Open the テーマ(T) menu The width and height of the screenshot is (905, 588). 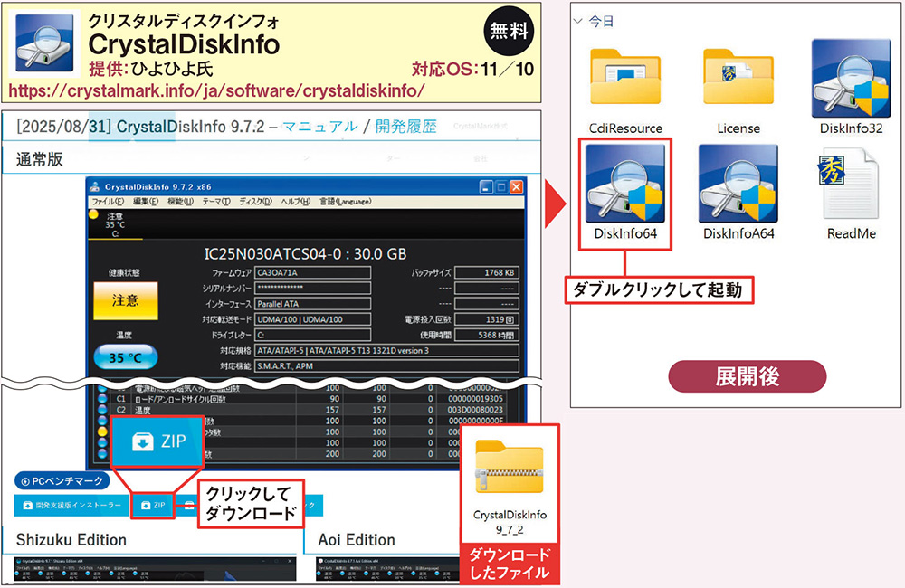pyautogui.click(x=216, y=202)
